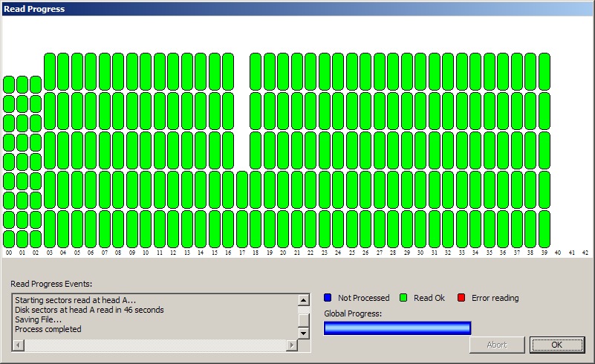595x364 pixels.
Task: Click the blue Not Processed legend swatch
Action: tap(328, 298)
